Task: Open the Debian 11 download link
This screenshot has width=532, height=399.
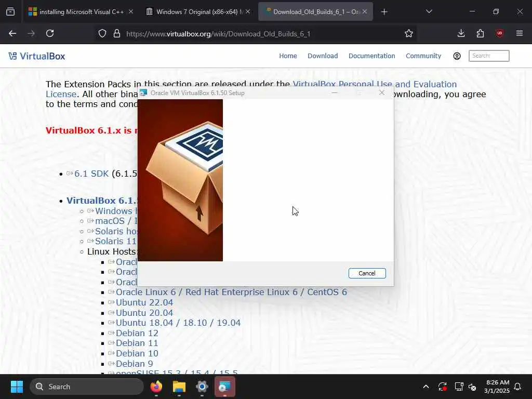Action: [137, 343]
